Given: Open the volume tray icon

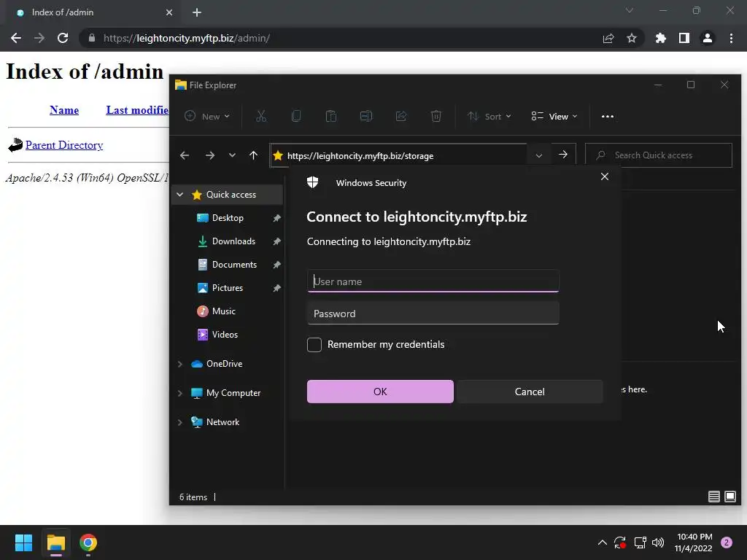Looking at the screenshot, I should click(658, 542).
